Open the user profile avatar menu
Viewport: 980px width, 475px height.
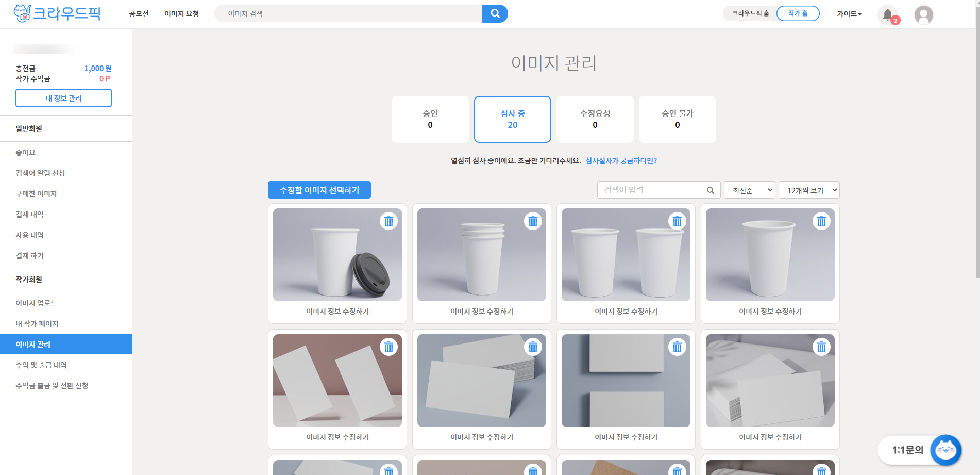coord(923,15)
